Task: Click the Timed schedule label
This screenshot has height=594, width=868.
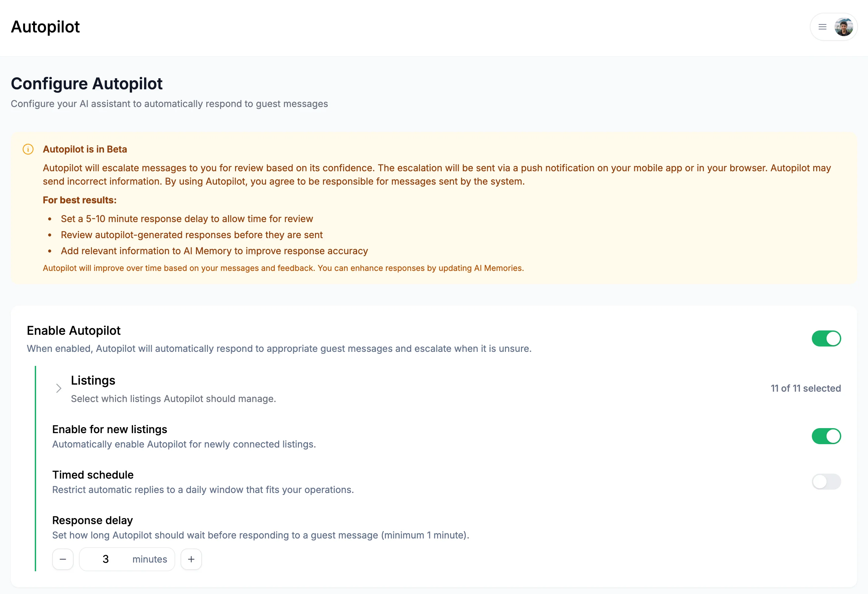Action: pos(93,475)
